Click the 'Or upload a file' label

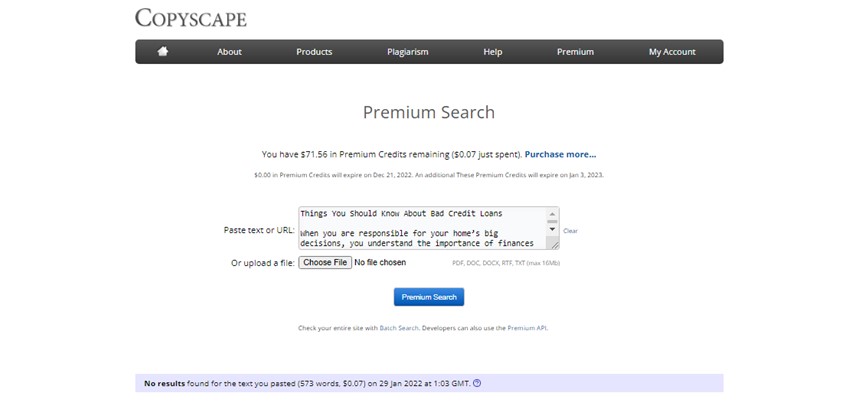point(263,263)
